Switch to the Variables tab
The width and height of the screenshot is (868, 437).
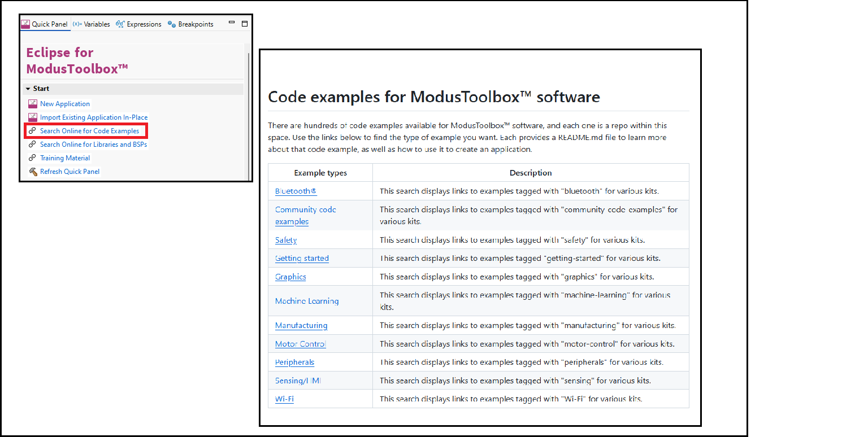(92, 24)
